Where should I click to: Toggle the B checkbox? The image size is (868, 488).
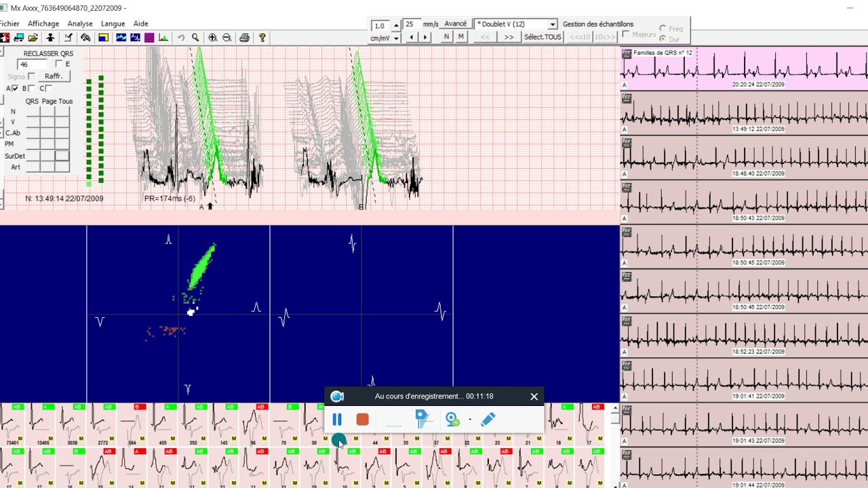pyautogui.click(x=31, y=88)
